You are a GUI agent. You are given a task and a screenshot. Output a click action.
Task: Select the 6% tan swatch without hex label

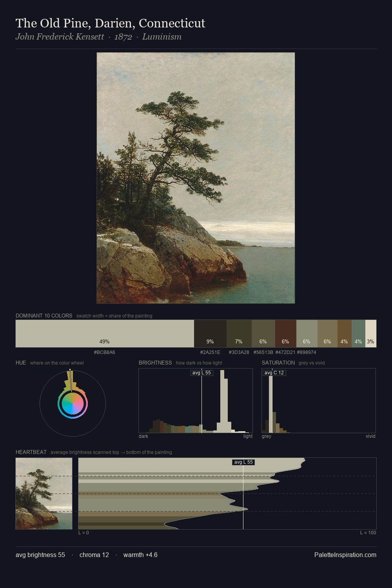click(327, 334)
